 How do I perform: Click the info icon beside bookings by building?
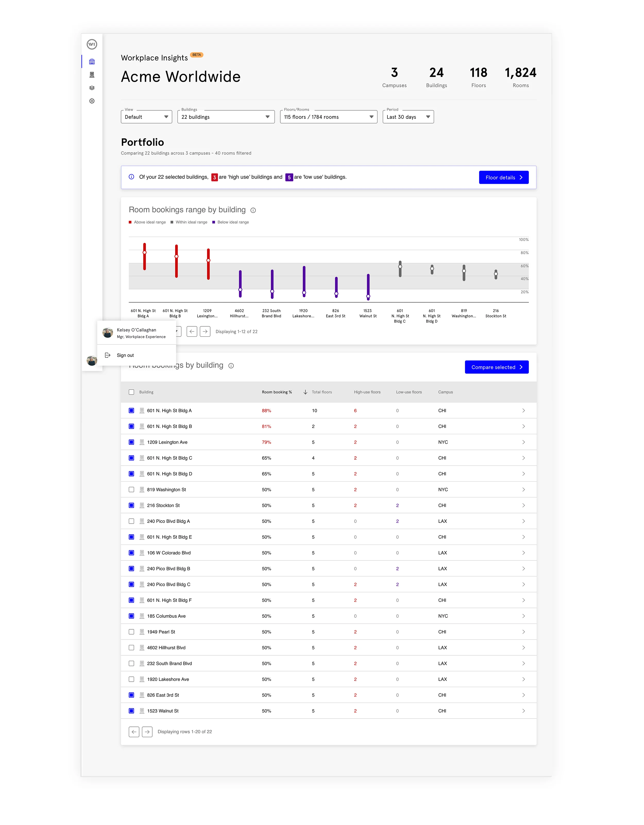tap(231, 366)
